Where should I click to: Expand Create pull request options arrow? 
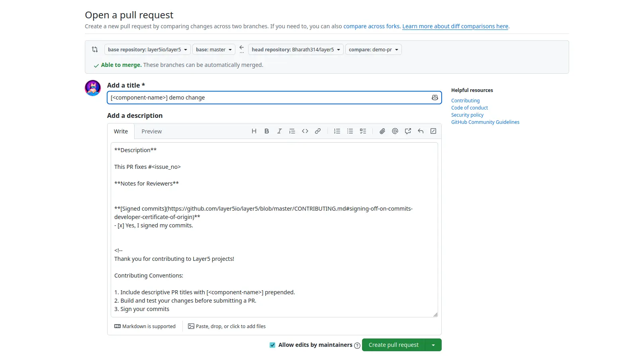coord(433,345)
